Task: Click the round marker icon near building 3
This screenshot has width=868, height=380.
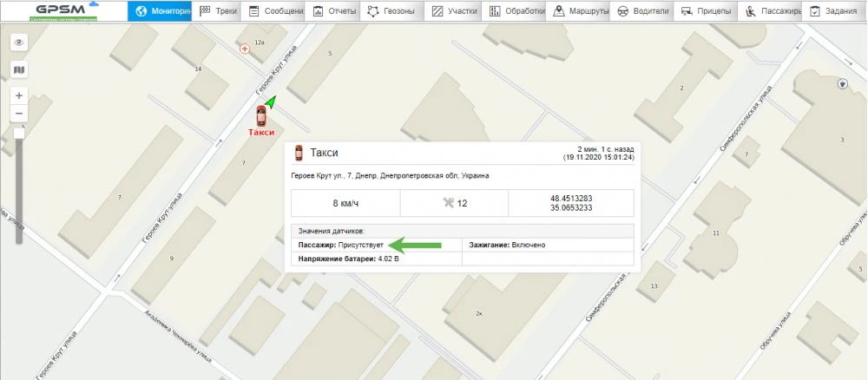Action: click(843, 84)
